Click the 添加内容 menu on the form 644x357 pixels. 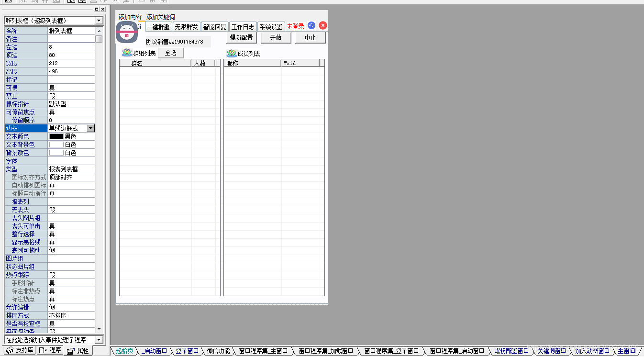coord(130,17)
